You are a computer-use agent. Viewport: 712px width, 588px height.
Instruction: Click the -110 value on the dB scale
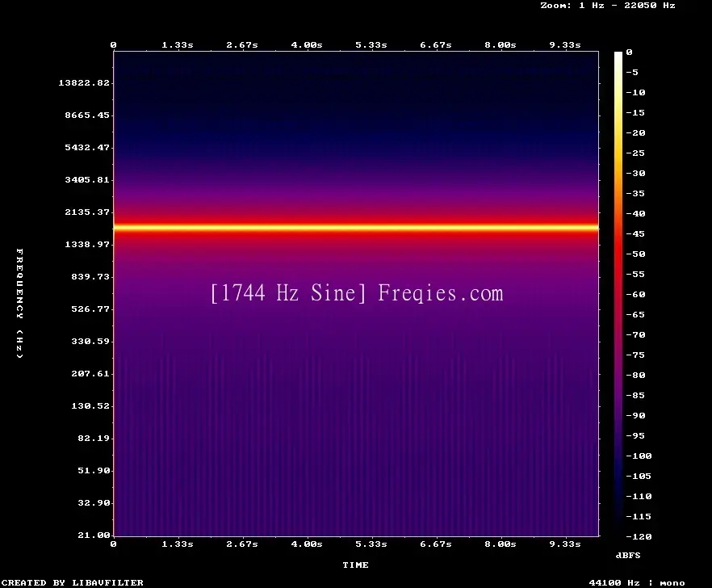[639, 496]
